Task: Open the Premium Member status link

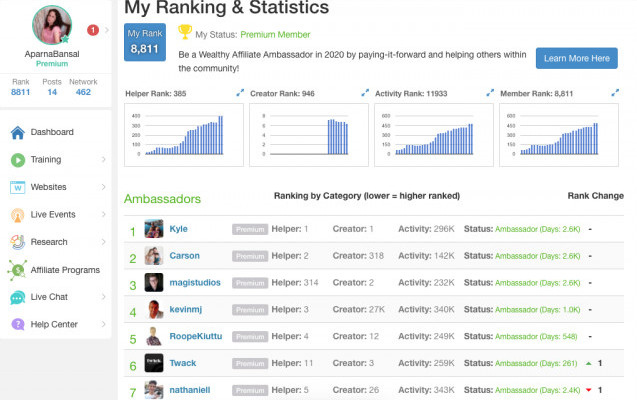Action: (x=275, y=35)
